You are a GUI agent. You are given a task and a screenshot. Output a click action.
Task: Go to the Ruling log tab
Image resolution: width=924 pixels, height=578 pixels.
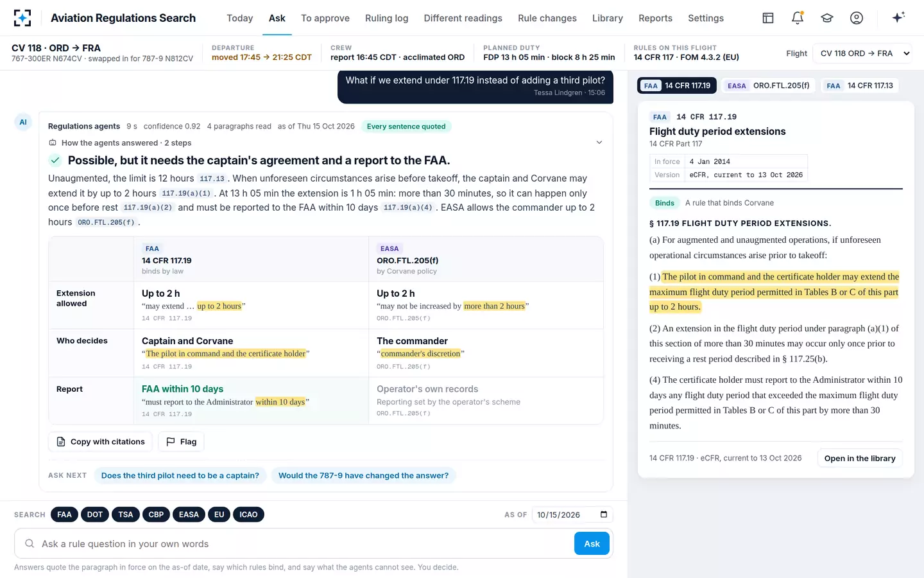point(386,18)
